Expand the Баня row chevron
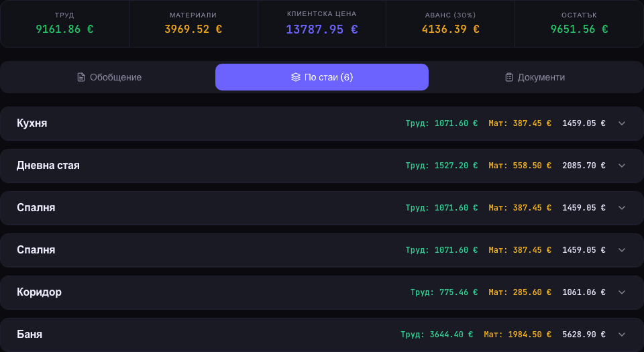Viewport: 644px width, 352px height. pyautogui.click(x=622, y=335)
